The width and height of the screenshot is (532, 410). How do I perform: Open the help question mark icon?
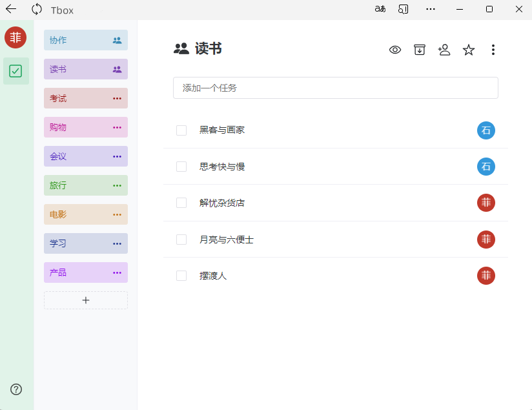pos(16,389)
